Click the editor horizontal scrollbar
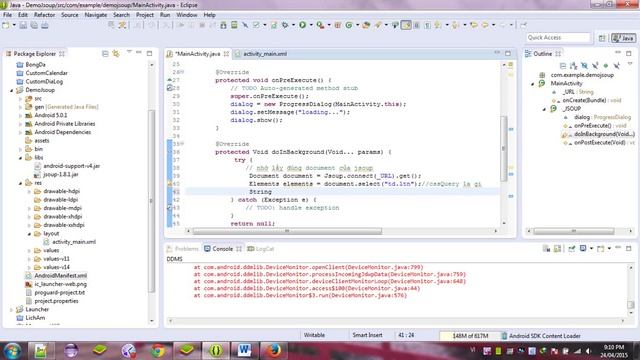Image resolution: width=640 pixels, height=360 pixels. [x=287, y=231]
